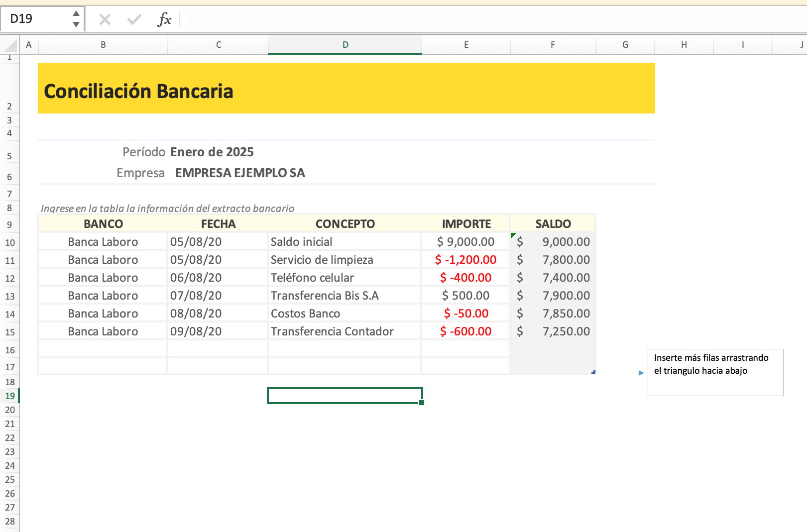The image size is (807, 532).
Task: Click the cancel entry X icon
Action: [x=105, y=19]
